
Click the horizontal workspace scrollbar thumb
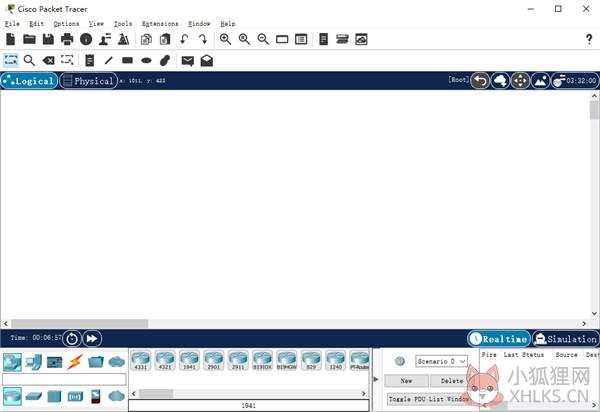click(x=80, y=324)
